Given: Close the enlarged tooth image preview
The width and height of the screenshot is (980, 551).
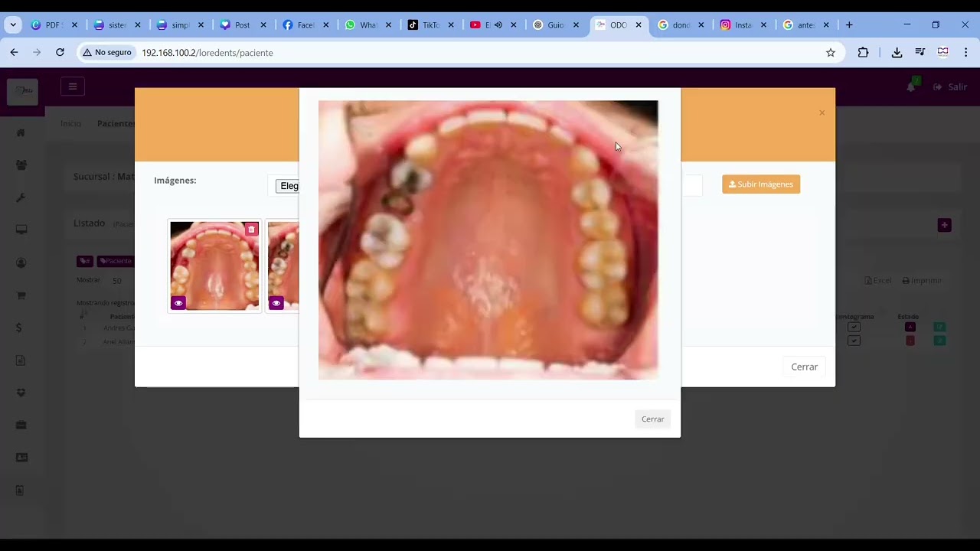Looking at the screenshot, I should pyautogui.click(x=652, y=419).
